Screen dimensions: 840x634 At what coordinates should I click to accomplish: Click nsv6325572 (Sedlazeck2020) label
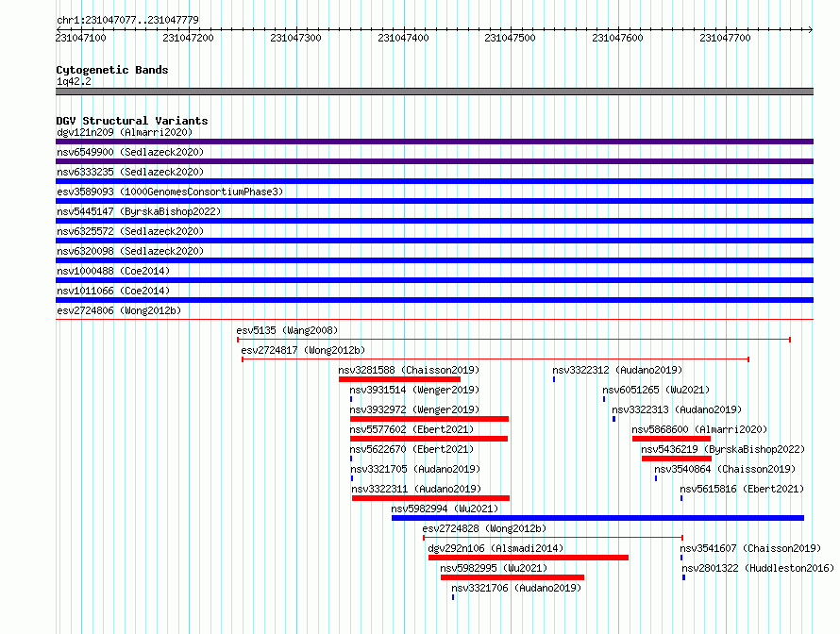coord(130,231)
